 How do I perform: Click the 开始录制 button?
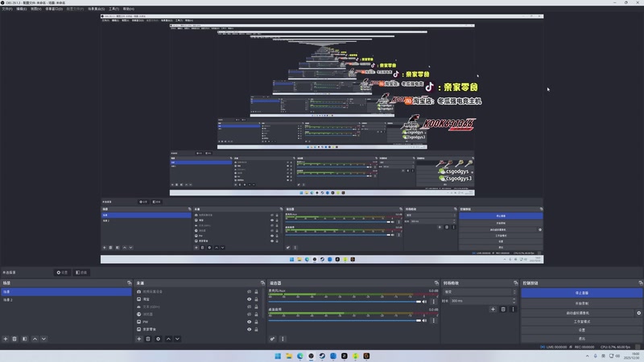(x=581, y=303)
